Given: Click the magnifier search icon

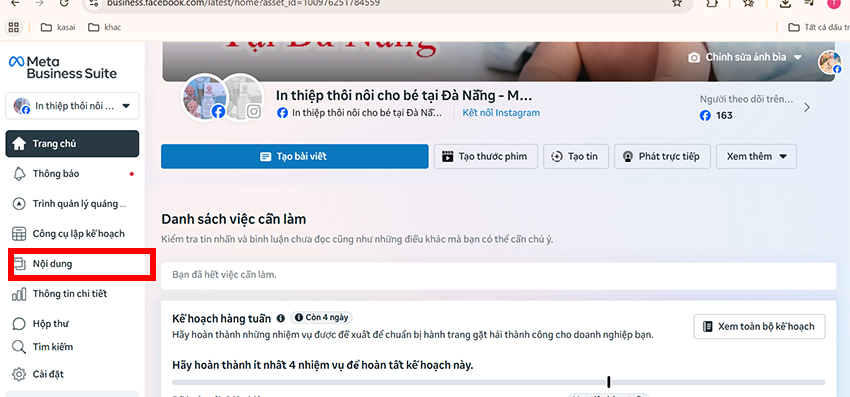Looking at the screenshot, I should (x=19, y=347).
